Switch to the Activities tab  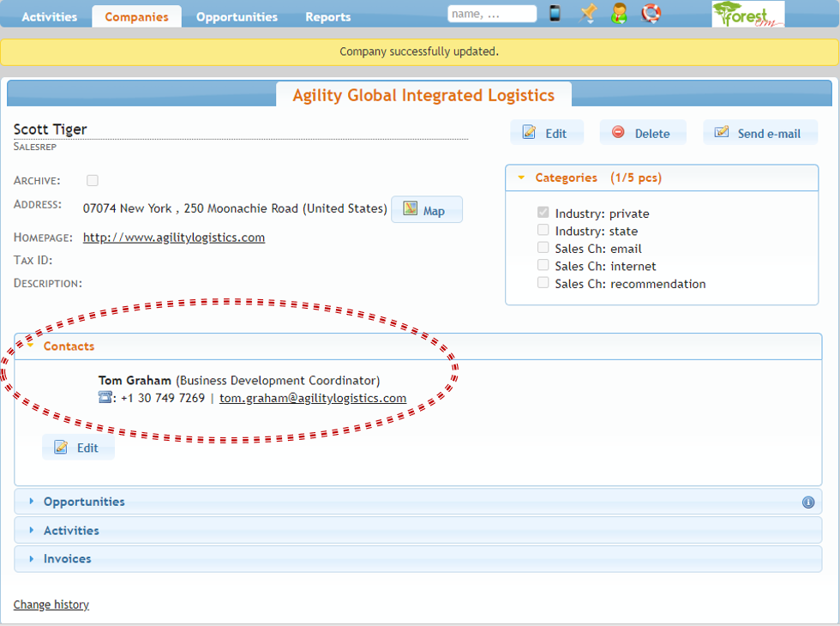pyautogui.click(x=49, y=17)
